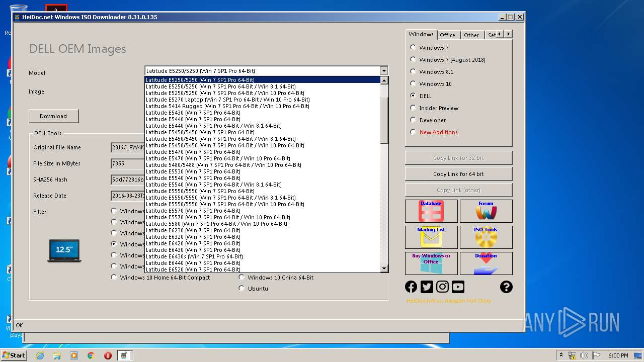The width and height of the screenshot is (644, 362).
Task: Open the help question mark icon
Action: [x=506, y=287]
